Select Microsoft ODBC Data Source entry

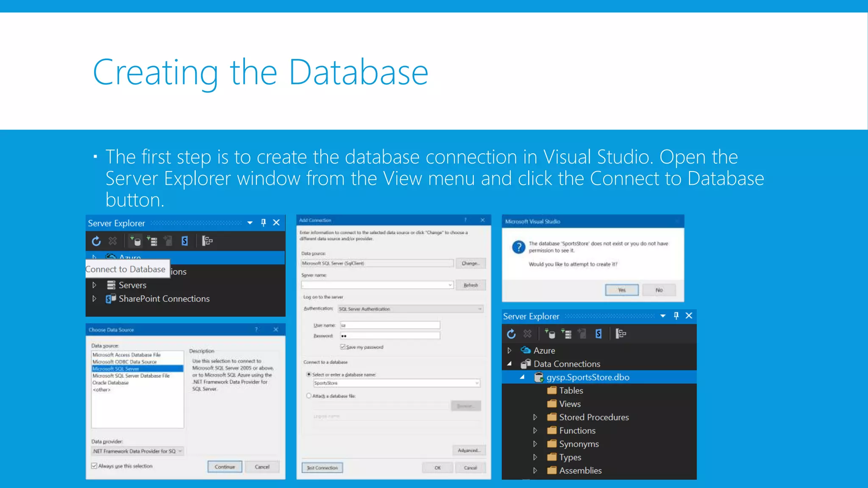138,362
